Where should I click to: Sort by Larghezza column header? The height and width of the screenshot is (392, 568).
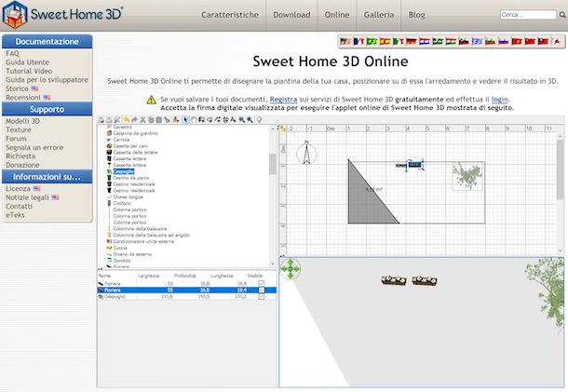(149, 276)
